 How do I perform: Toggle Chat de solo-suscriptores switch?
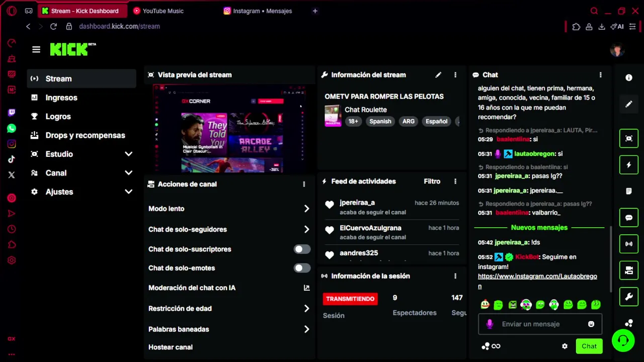(302, 249)
